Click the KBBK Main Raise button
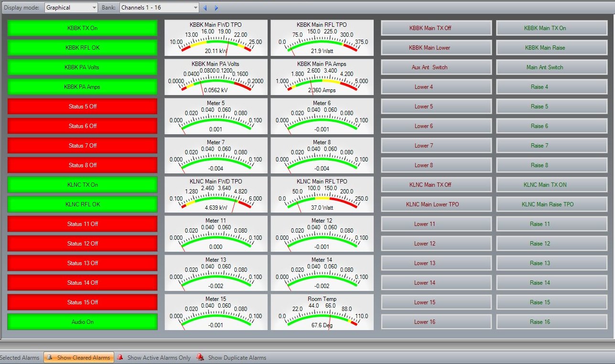615x364 pixels. point(551,48)
